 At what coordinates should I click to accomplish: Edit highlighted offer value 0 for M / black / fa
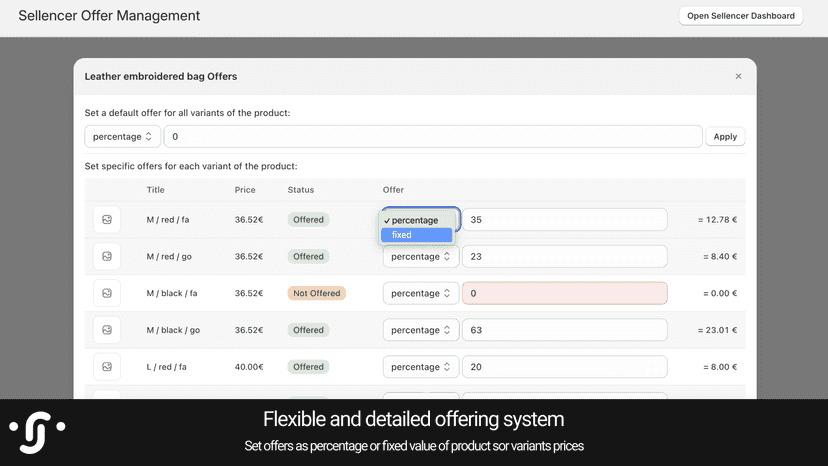tap(564, 293)
